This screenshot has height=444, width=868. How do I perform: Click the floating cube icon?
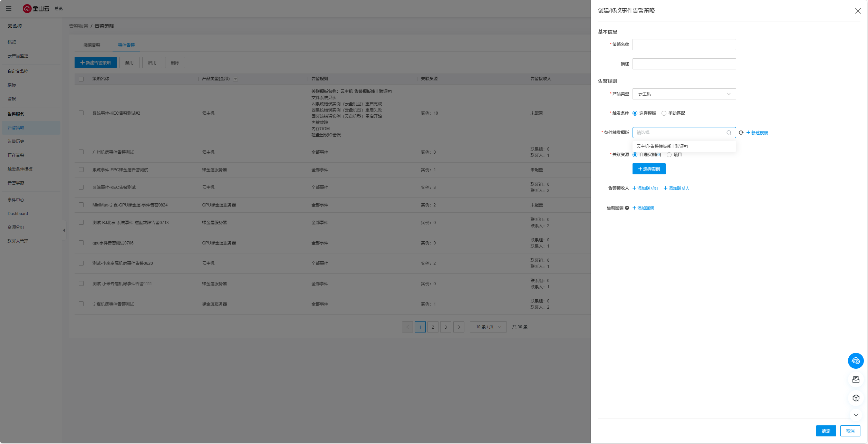pyautogui.click(x=856, y=398)
